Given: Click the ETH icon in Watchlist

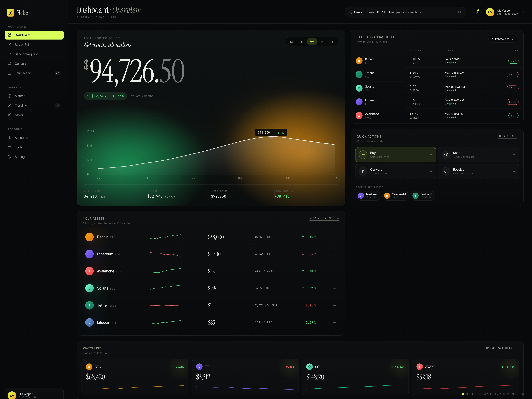Looking at the screenshot, I should click(199, 367).
